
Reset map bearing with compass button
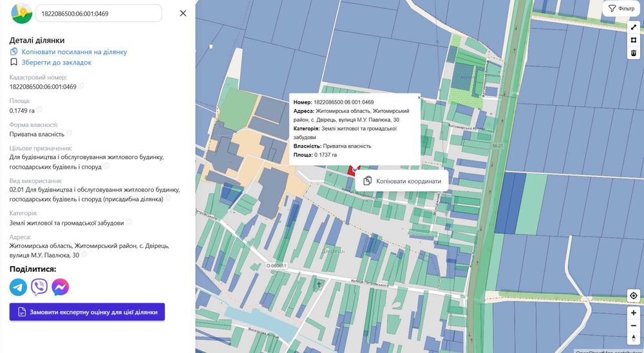point(634,339)
